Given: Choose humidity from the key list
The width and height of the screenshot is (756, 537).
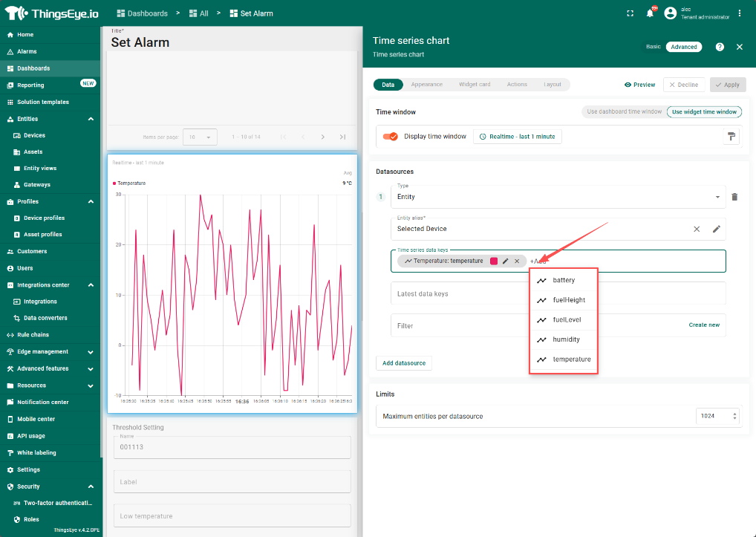Looking at the screenshot, I should pos(566,339).
